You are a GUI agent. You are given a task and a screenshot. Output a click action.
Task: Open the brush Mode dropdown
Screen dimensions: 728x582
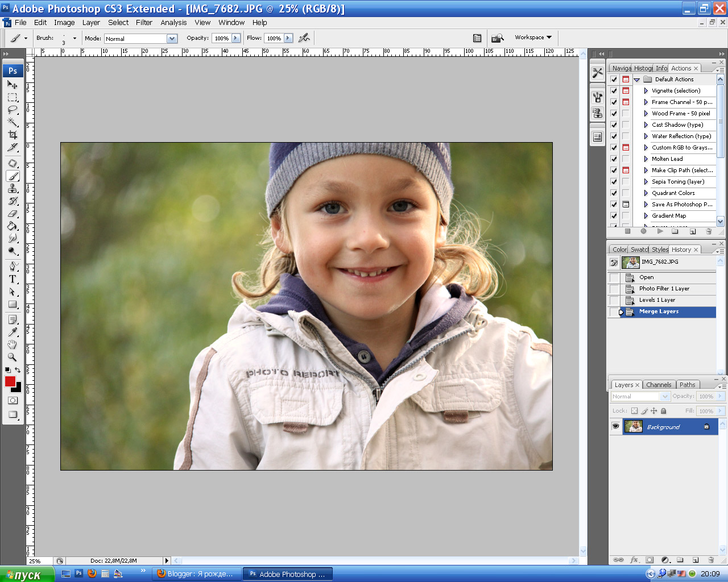(x=172, y=39)
